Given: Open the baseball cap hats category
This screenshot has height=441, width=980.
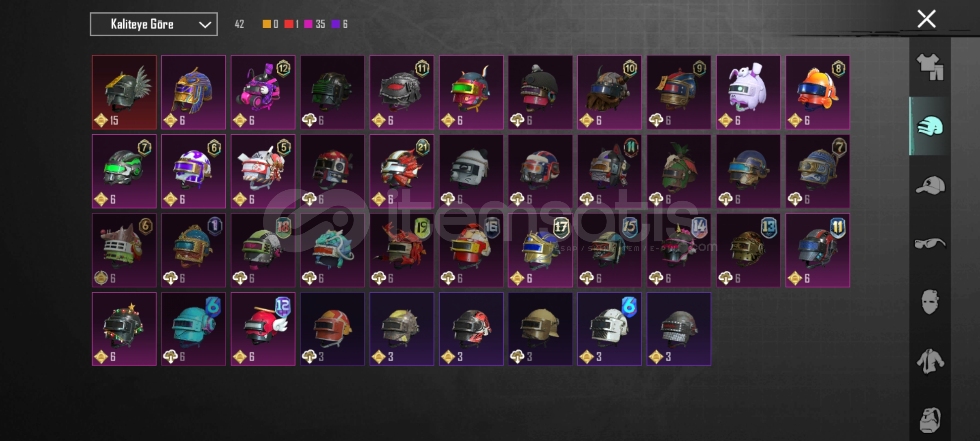Looking at the screenshot, I should [930, 185].
